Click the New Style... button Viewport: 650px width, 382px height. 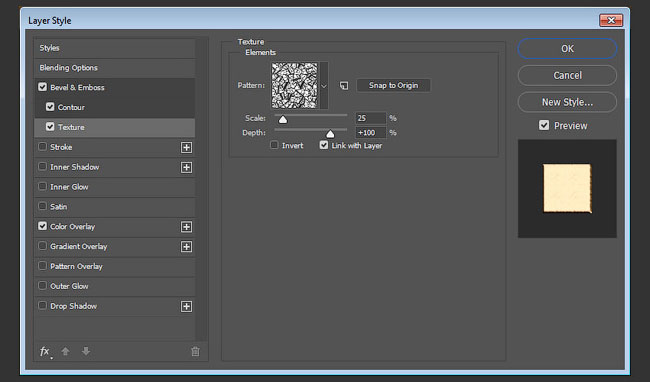click(x=567, y=102)
